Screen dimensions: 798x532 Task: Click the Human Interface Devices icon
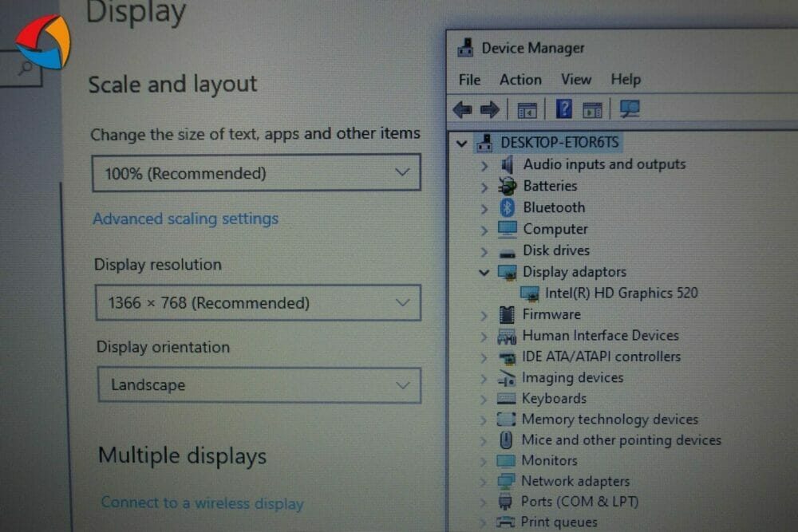click(x=507, y=336)
